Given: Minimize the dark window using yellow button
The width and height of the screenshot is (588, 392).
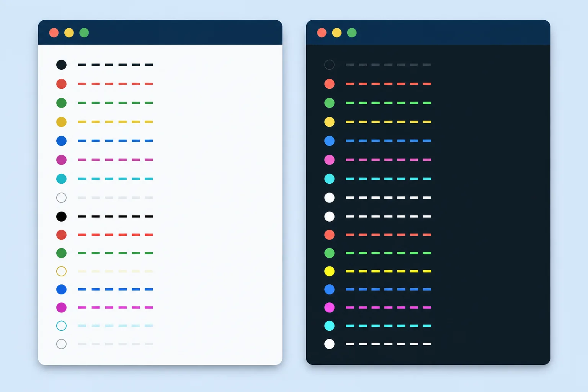Looking at the screenshot, I should (337, 33).
